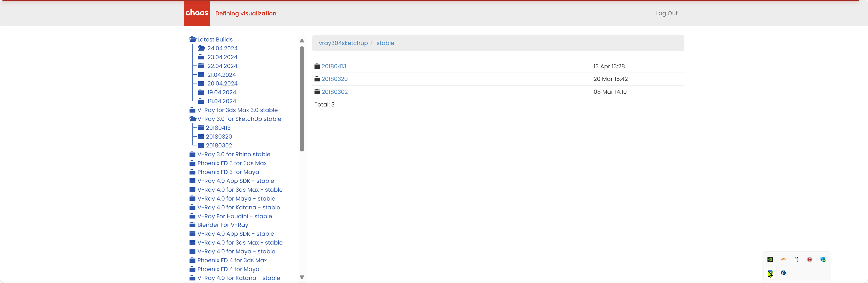
Task: Click the red circular tray icon
Action: [810, 259]
